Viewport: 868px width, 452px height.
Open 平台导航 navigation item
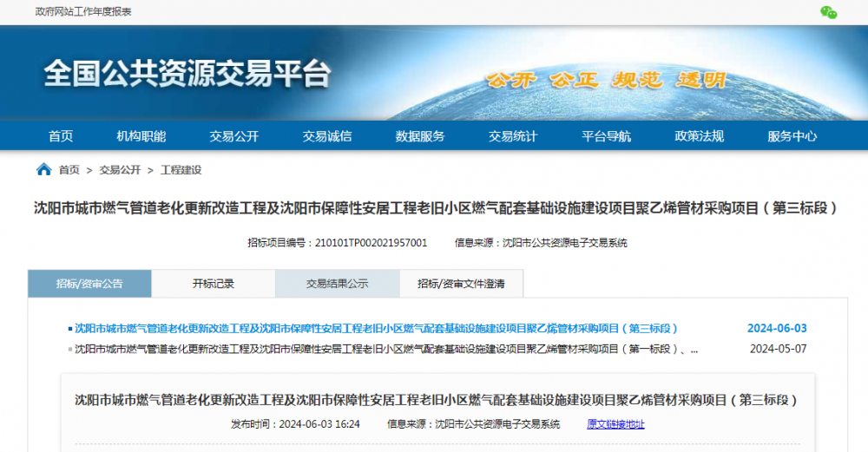click(x=606, y=136)
